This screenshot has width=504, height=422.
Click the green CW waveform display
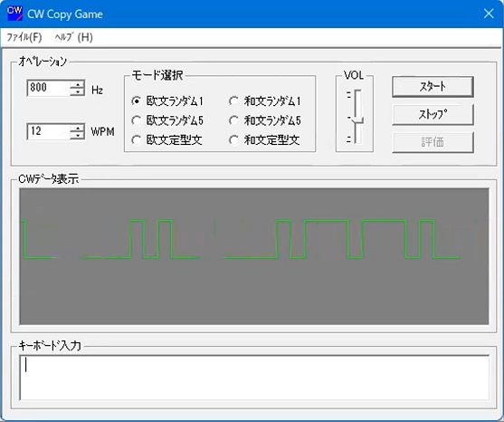(254, 256)
